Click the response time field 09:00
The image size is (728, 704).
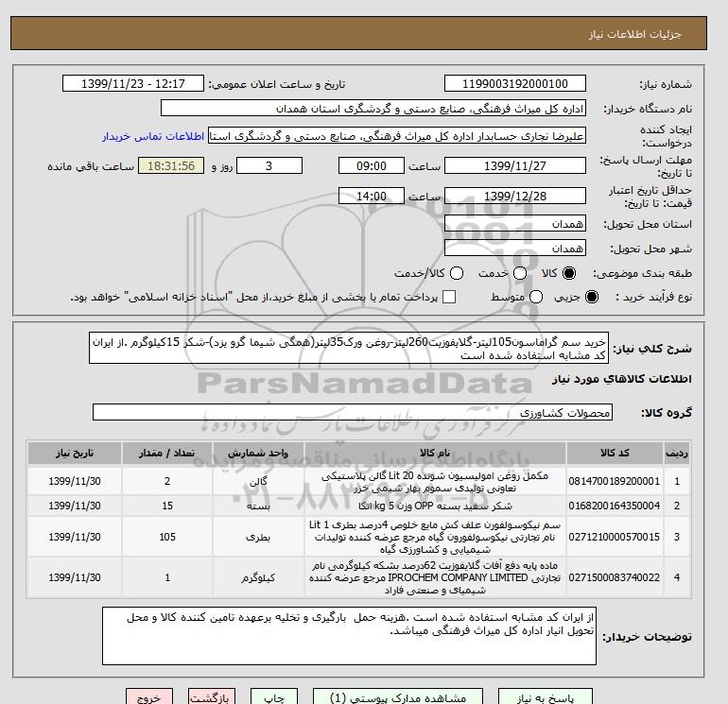[x=372, y=165]
